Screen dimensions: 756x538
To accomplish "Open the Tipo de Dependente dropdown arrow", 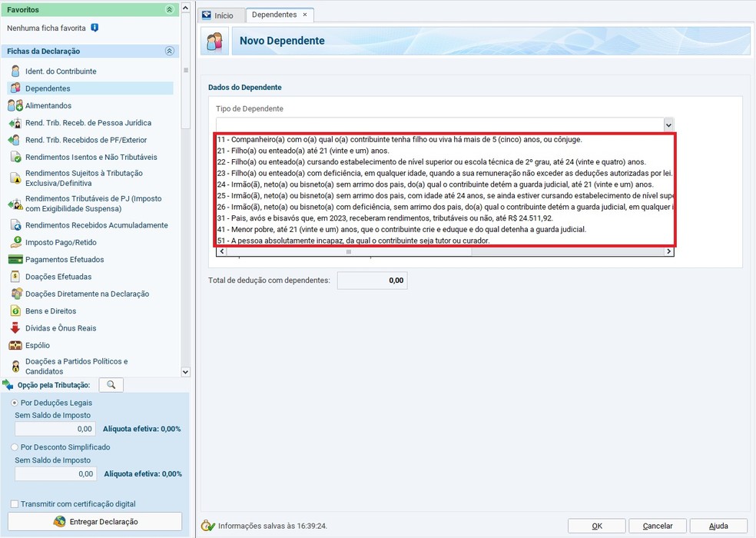I will point(668,125).
